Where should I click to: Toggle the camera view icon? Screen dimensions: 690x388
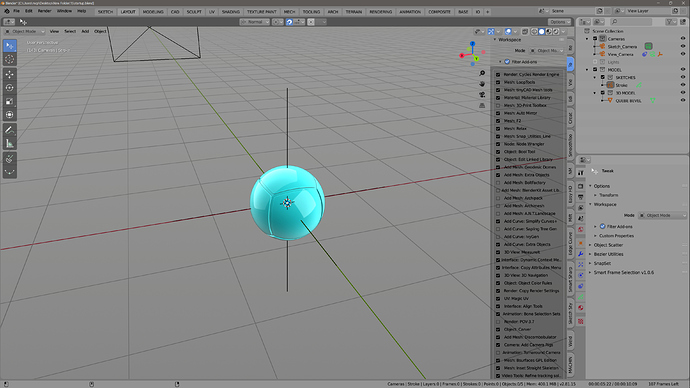coord(482,95)
